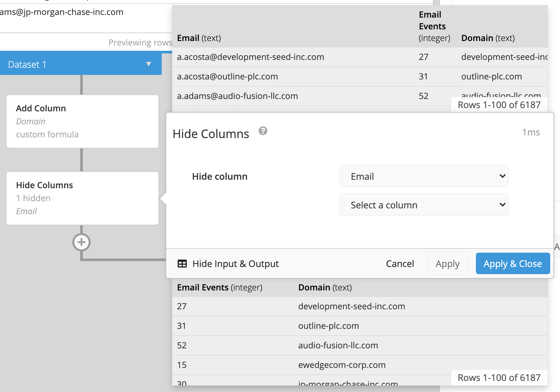Click the output Email Events (integer) header
Image resolution: width=560 pixels, height=392 pixels.
coord(220,287)
